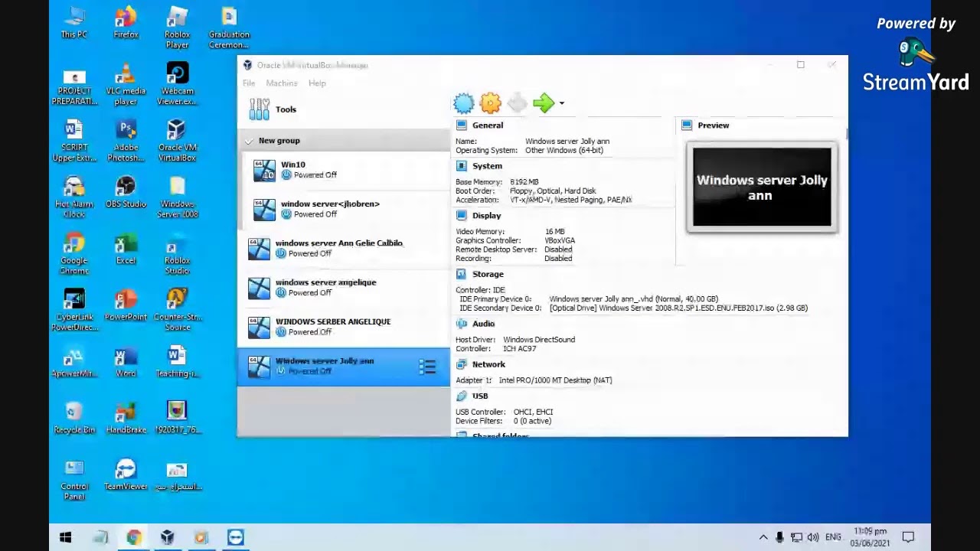This screenshot has width=980, height=551.
Task: Click the grayed Discard arrow toolbar icon
Action: tap(518, 103)
